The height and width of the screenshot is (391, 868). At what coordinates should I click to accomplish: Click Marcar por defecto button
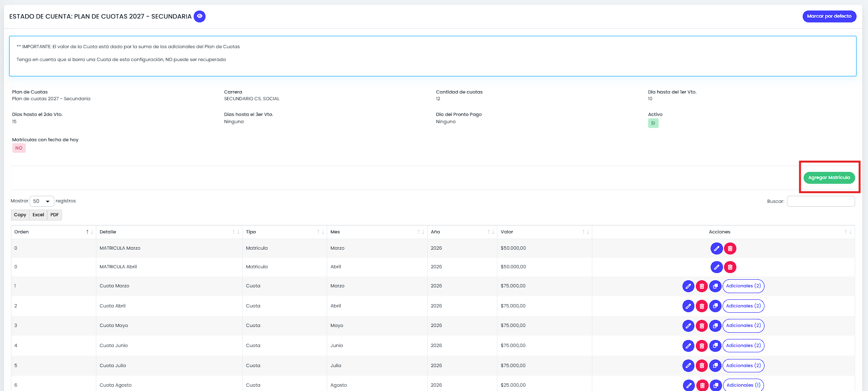pyautogui.click(x=829, y=16)
